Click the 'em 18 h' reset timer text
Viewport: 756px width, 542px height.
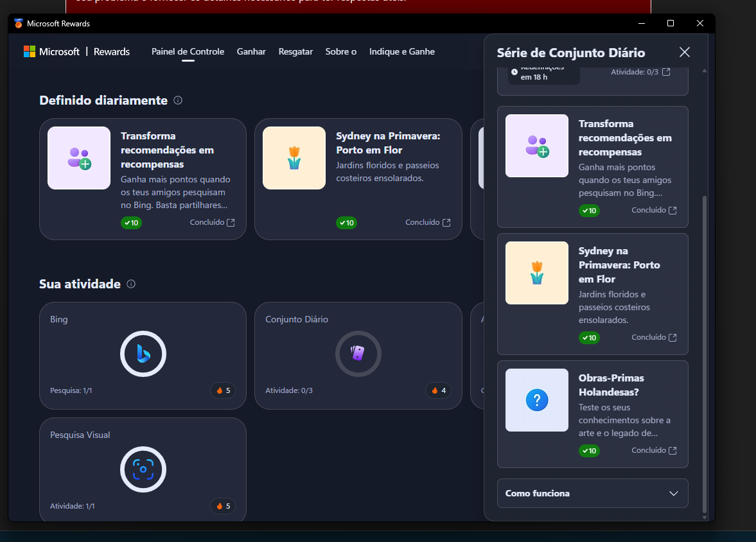[x=534, y=77]
